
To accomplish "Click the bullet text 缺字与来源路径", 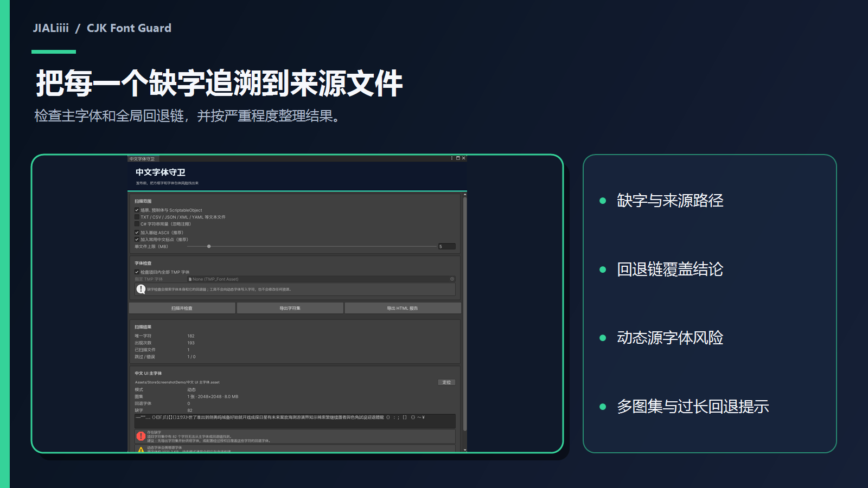I will (x=670, y=201).
